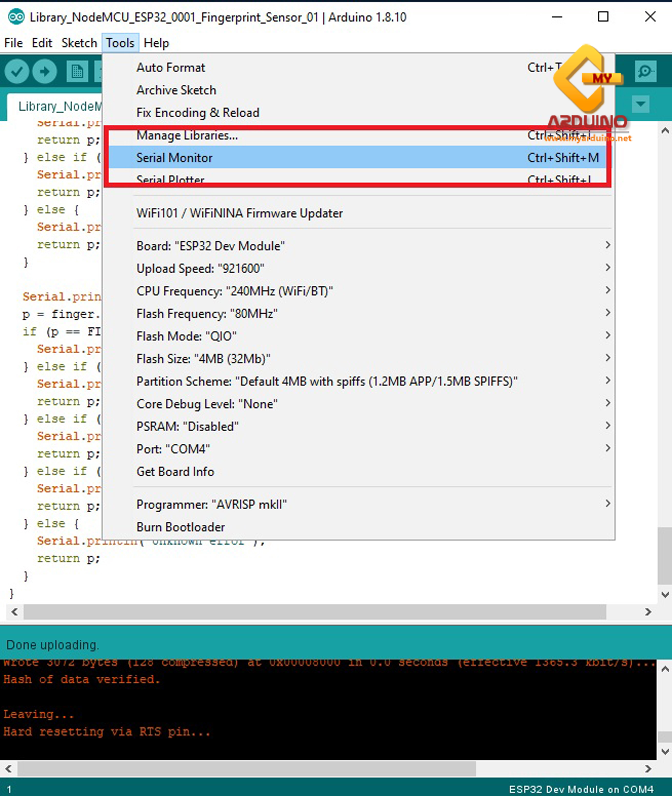Verify the sketch using the checkmark icon
Image resolution: width=672 pixels, height=796 pixels.
[x=17, y=71]
